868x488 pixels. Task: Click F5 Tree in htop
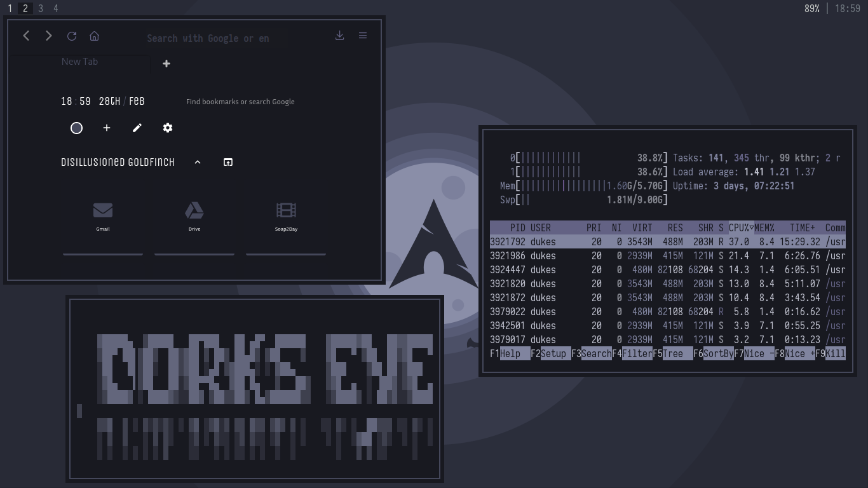[673, 354]
